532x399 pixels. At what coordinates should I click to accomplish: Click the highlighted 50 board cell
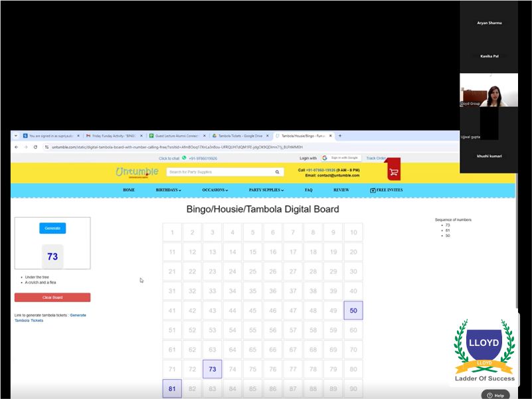point(353,311)
